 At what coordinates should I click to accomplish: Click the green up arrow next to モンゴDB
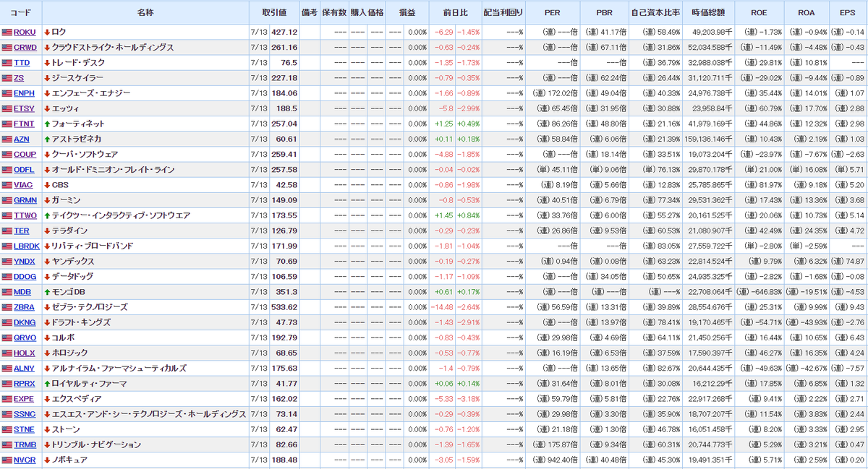[x=47, y=292]
